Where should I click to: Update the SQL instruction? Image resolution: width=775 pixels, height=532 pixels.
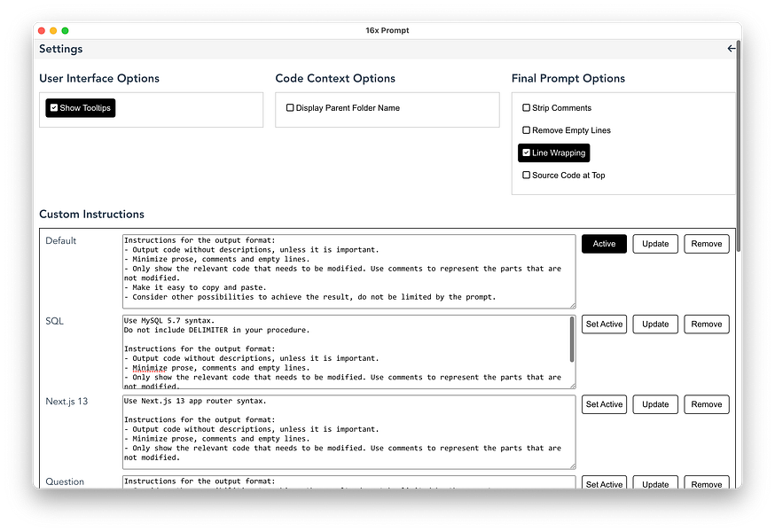click(655, 325)
